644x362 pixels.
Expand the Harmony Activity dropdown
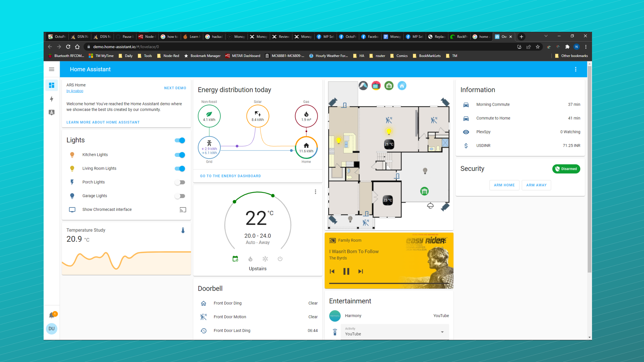click(x=442, y=332)
